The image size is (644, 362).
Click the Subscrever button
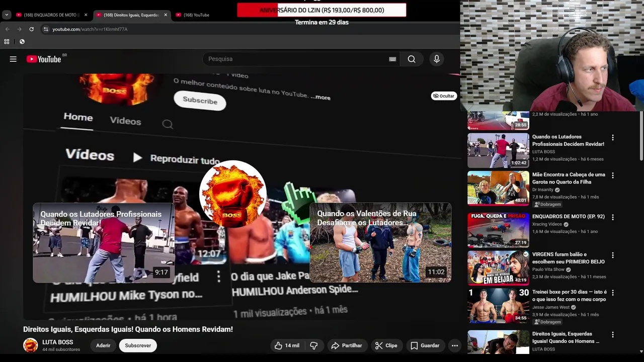tap(138, 345)
